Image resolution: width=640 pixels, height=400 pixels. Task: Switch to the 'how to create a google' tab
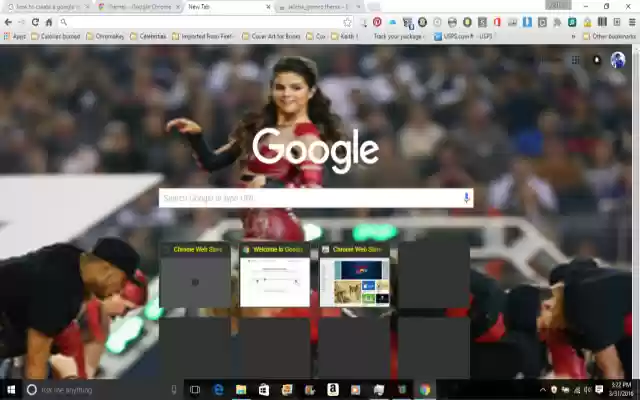click(47, 7)
